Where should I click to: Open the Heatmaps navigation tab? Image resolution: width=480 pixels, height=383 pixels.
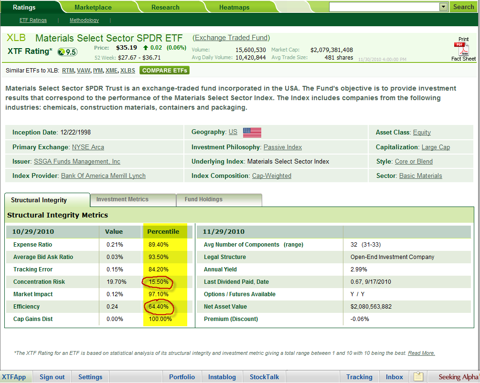(234, 7)
